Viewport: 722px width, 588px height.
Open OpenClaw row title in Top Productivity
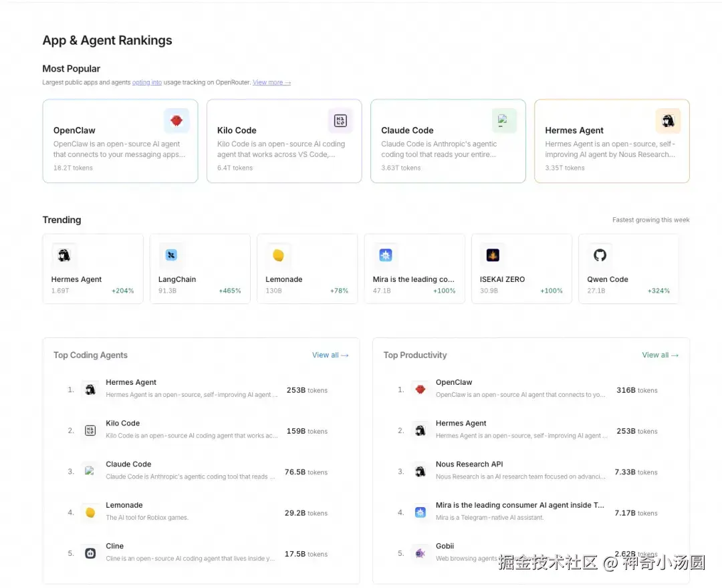click(x=454, y=382)
